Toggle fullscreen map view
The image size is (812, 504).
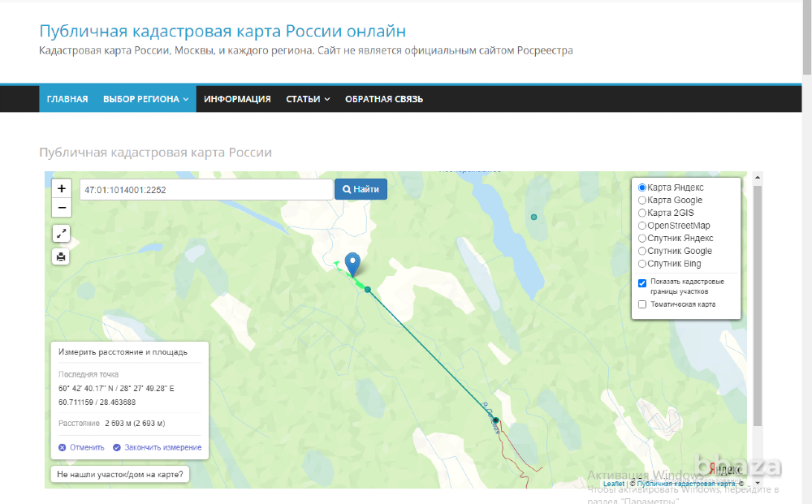(x=62, y=234)
